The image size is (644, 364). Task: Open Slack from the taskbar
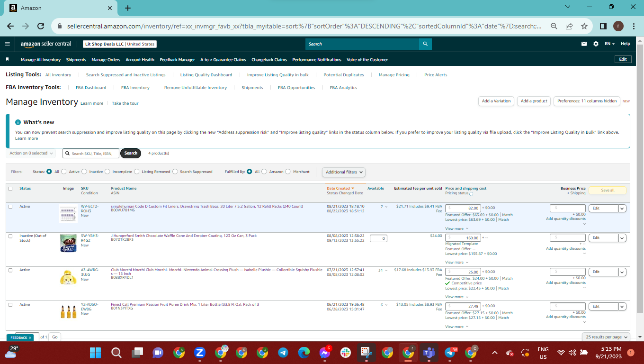click(345, 353)
